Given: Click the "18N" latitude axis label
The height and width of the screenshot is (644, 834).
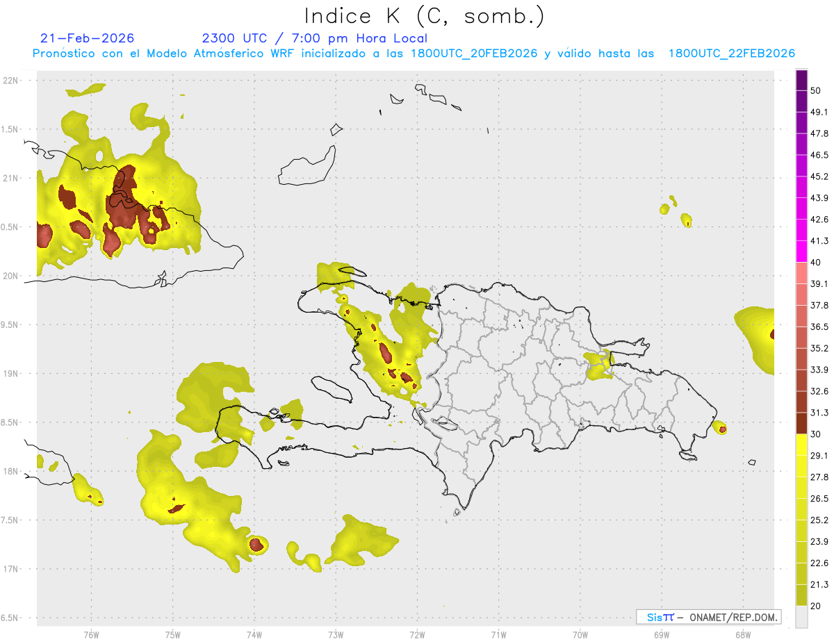Looking at the screenshot, I should (11, 472).
